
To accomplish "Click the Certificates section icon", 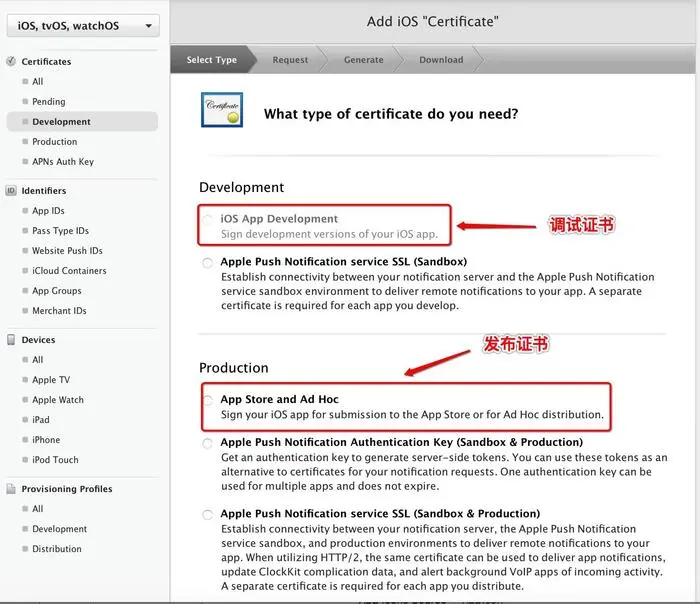I will 11,61.
